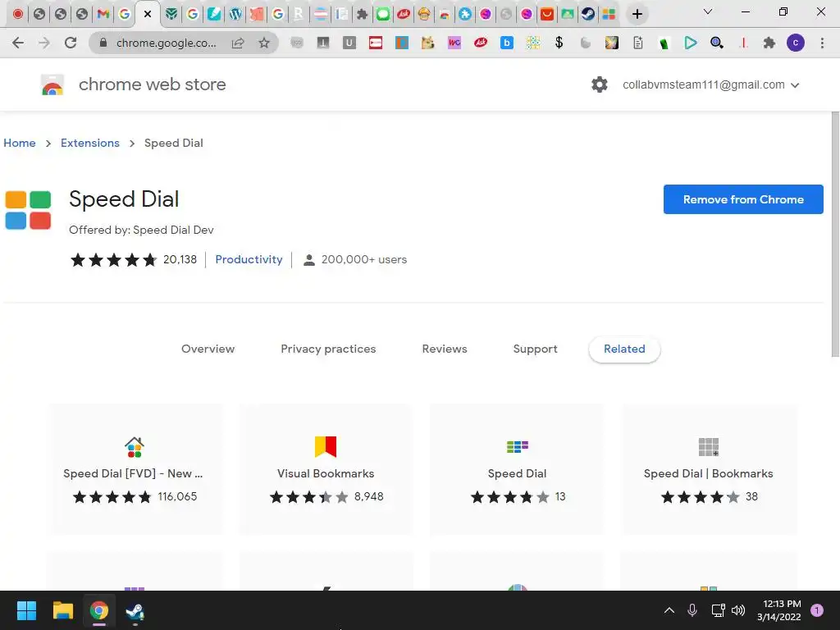This screenshot has height=630, width=840.
Task: Go back to the previous page
Action: [18, 43]
